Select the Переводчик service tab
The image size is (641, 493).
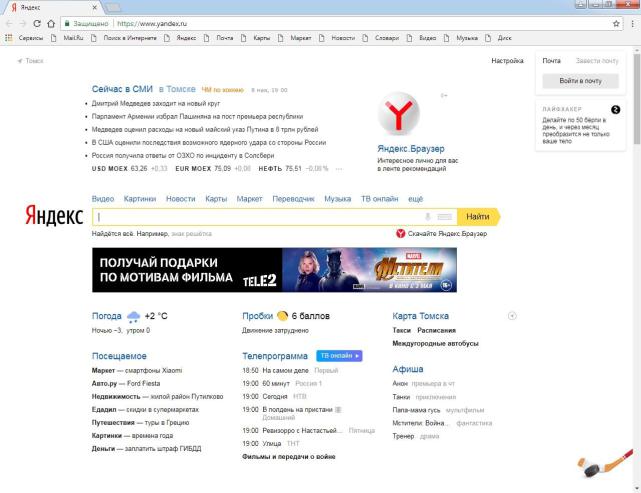point(293,199)
